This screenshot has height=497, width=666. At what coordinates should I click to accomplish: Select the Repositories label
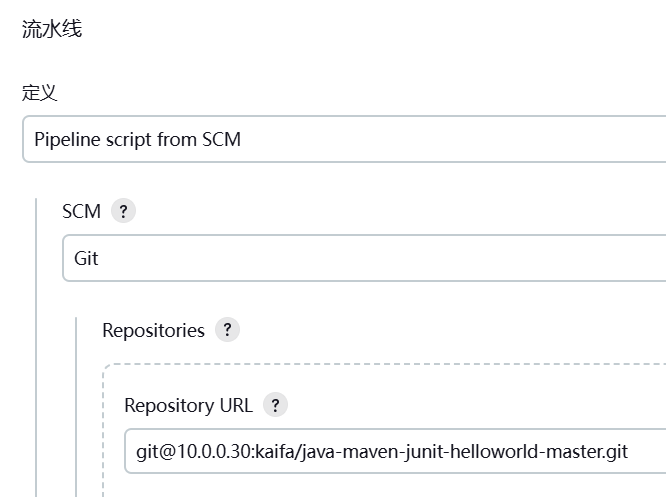pyautogui.click(x=153, y=330)
